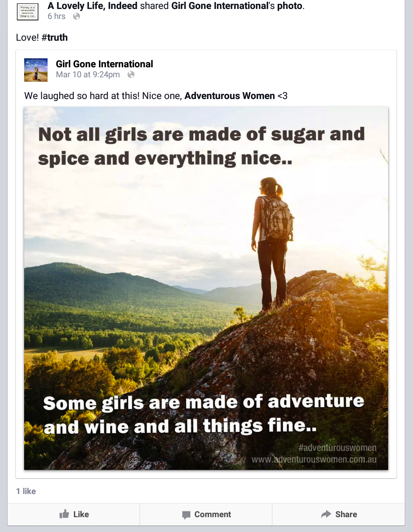Open Girl Gone International's avatar thumbnail
This screenshot has width=413, height=532.
[36, 70]
